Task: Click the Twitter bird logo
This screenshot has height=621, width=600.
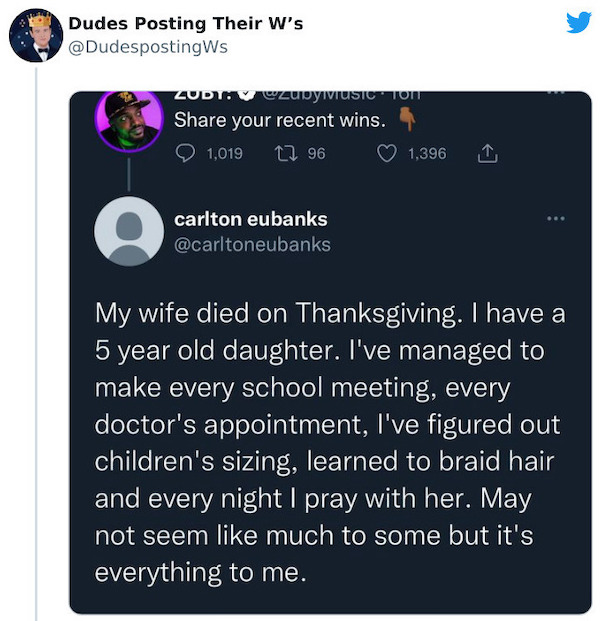Action: 578,22
